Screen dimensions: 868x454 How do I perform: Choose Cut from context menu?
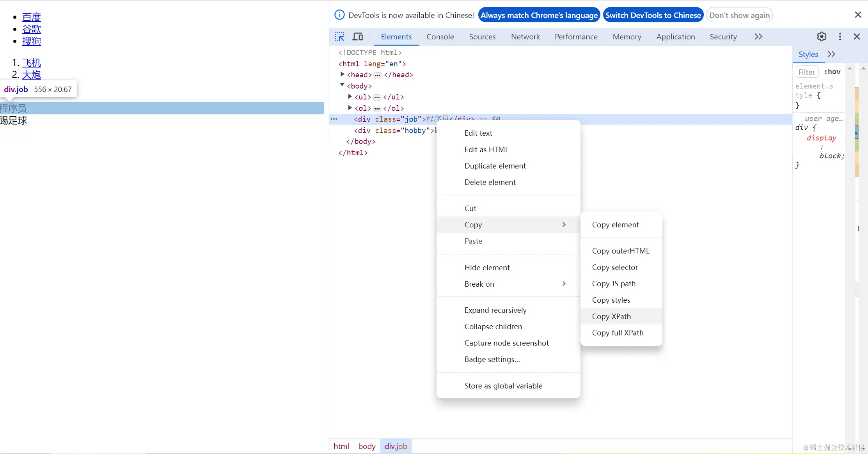508,208
